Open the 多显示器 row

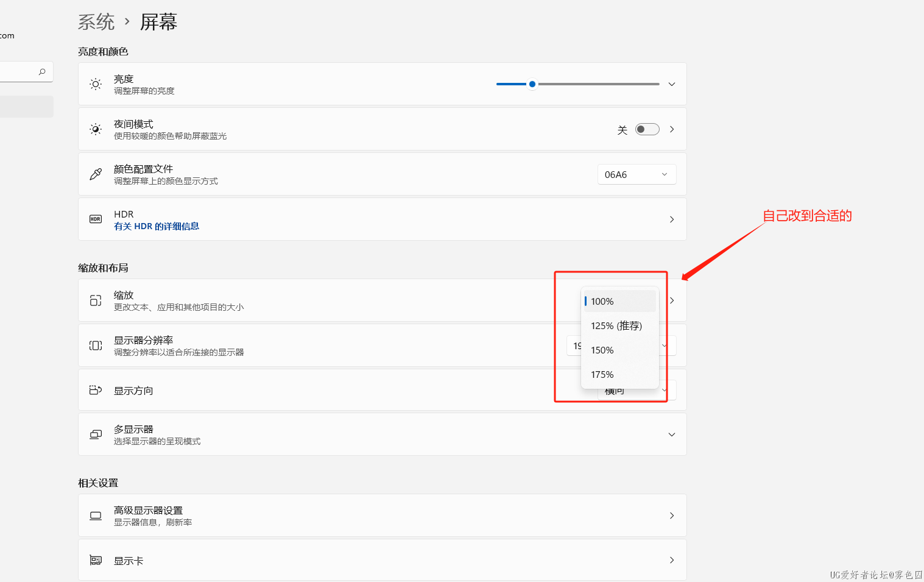[383, 435]
